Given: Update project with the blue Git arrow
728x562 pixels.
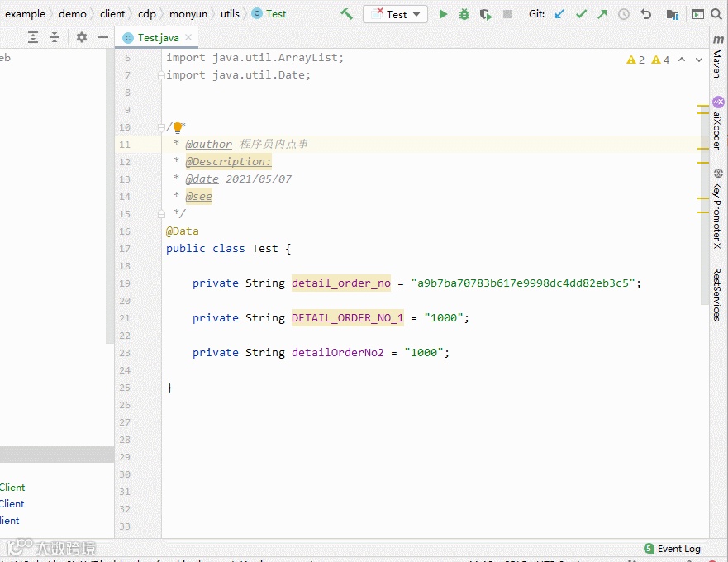Looking at the screenshot, I should tap(560, 14).
